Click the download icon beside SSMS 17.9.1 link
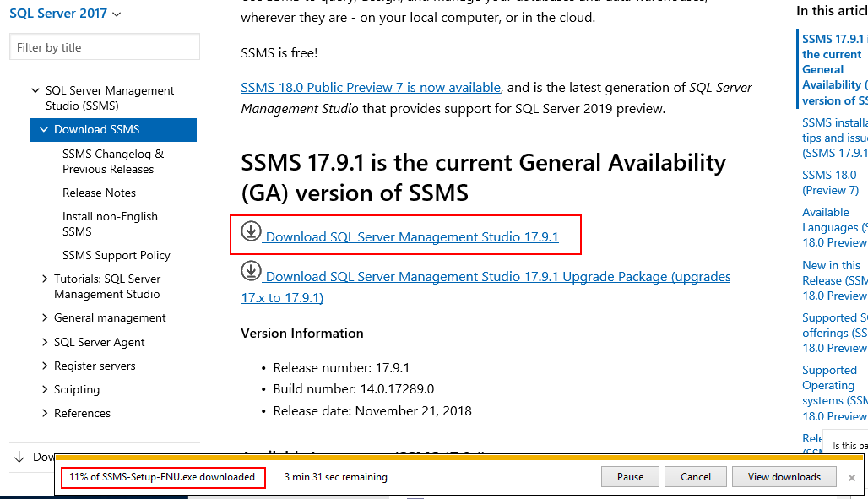Screen dimensions: 868x499 click(x=251, y=231)
